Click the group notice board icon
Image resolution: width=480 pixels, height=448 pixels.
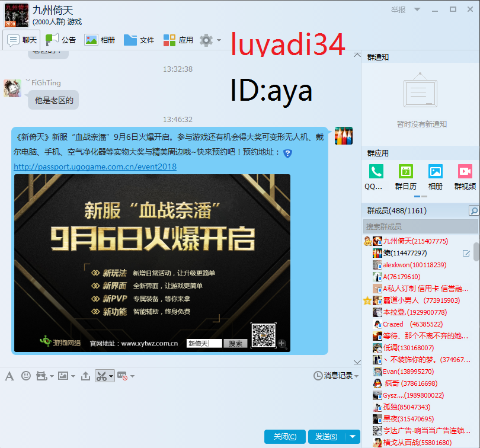[x=420, y=90]
